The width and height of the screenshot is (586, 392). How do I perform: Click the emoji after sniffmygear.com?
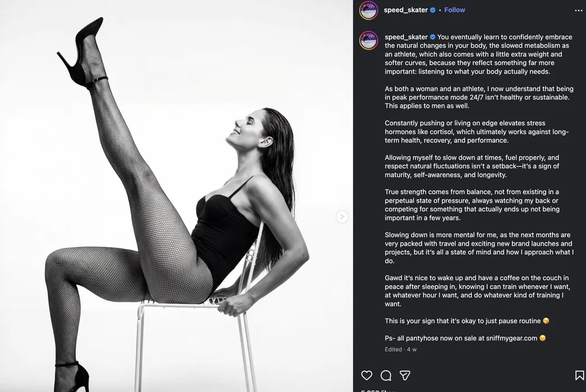[x=542, y=338]
